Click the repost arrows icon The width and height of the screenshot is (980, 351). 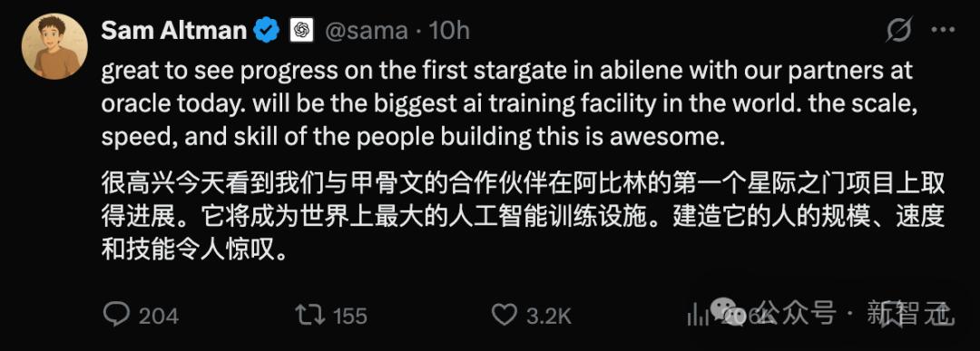point(310,315)
